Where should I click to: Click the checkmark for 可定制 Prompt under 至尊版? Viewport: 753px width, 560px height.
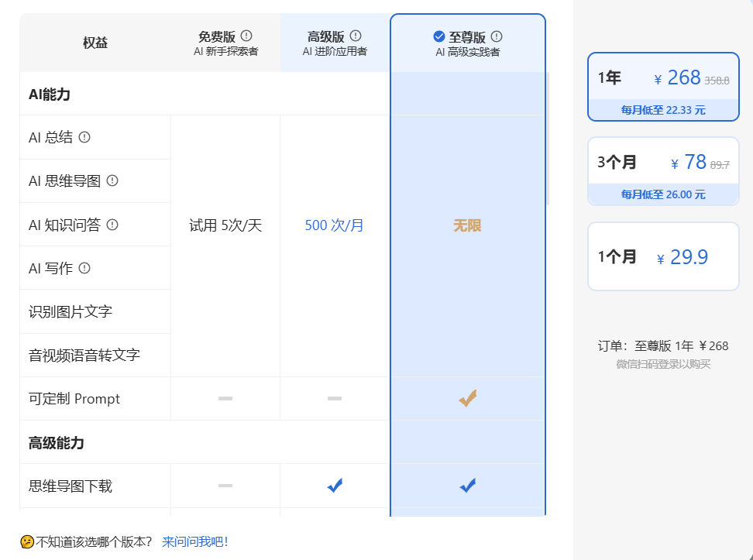(x=467, y=398)
